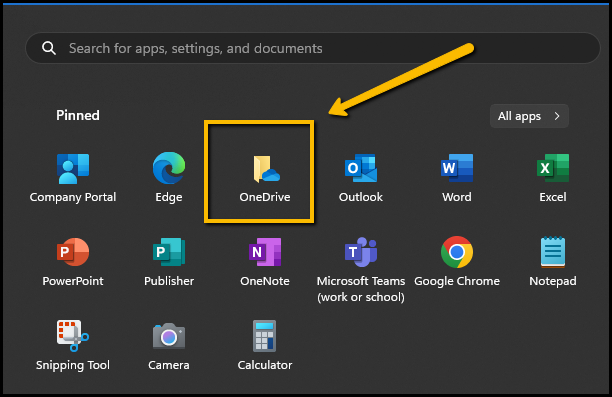Screen dimensions: 612x397
Task: Show the All apps list
Action: pos(529,116)
